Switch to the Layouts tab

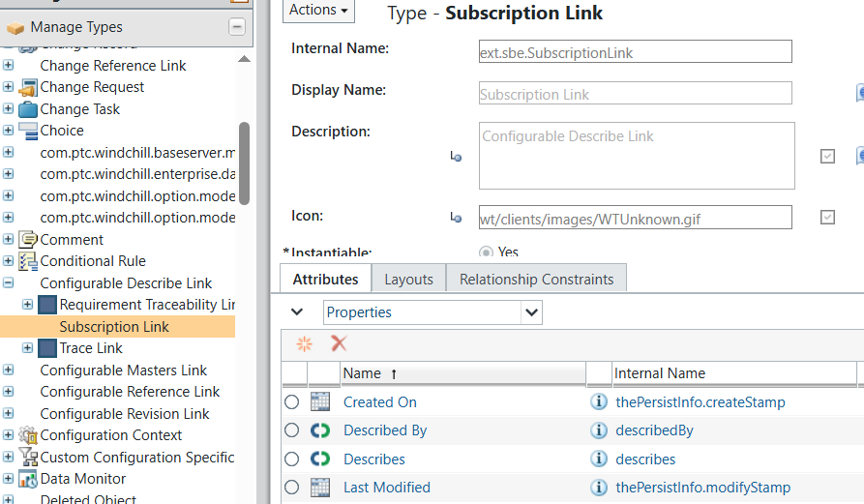408,279
